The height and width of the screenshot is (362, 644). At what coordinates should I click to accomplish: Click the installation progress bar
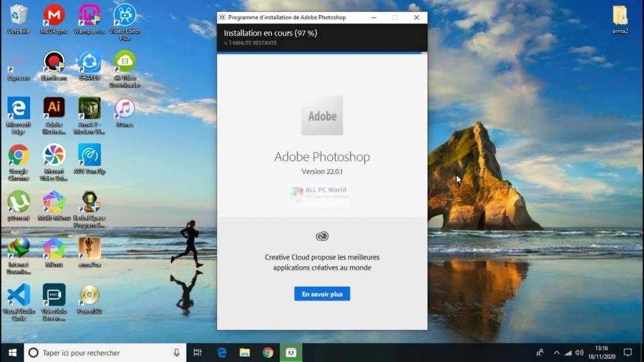[322, 53]
